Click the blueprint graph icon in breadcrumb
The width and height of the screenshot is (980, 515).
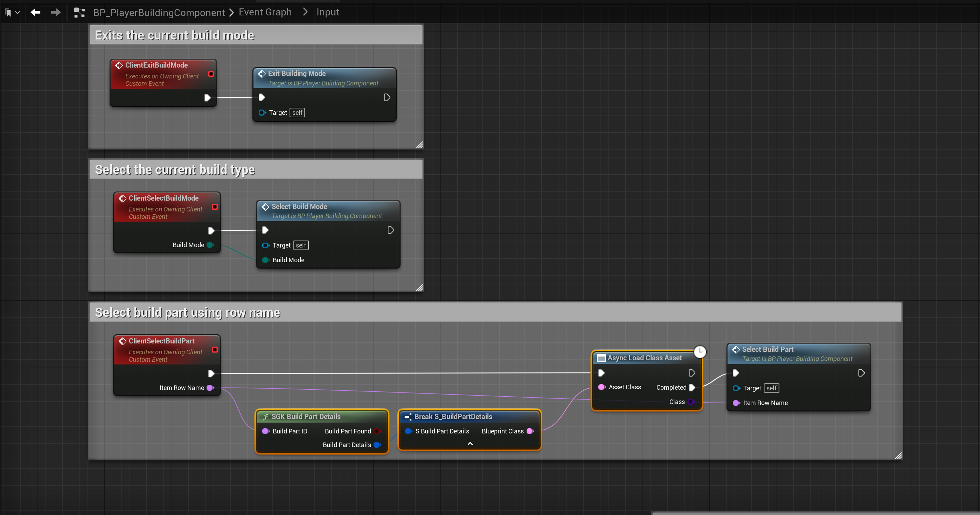(79, 13)
